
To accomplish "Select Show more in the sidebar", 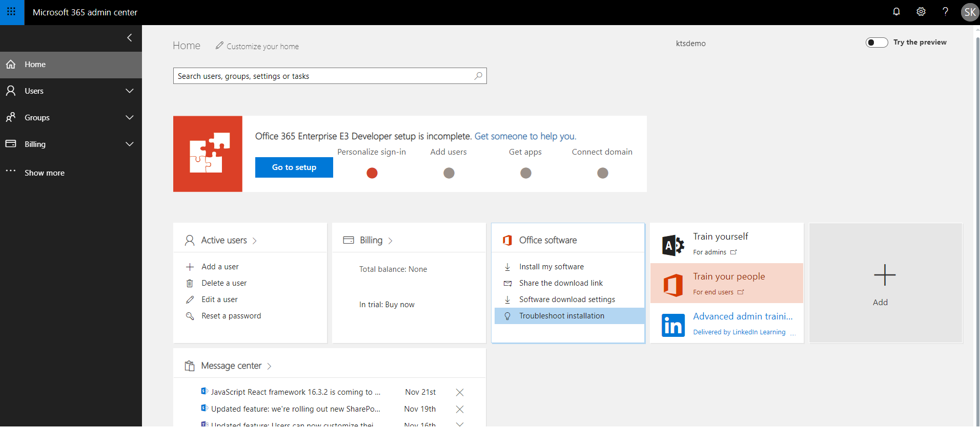I will (71, 173).
